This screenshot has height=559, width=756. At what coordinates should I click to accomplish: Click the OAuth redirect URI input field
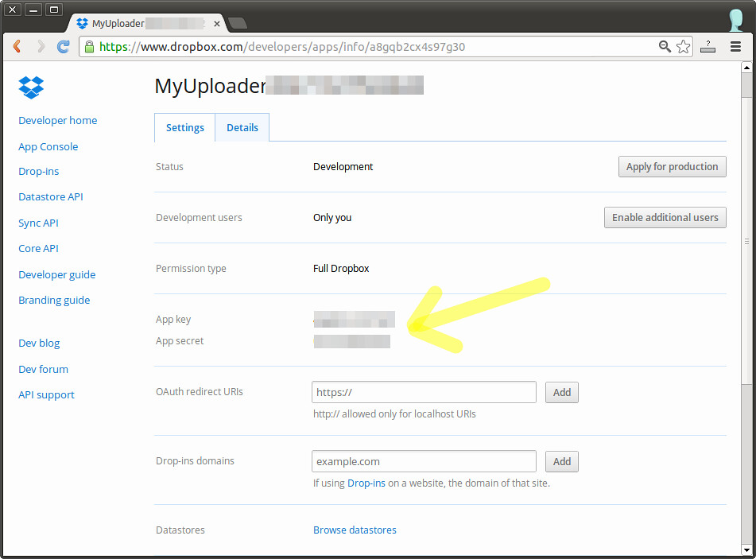tap(424, 392)
